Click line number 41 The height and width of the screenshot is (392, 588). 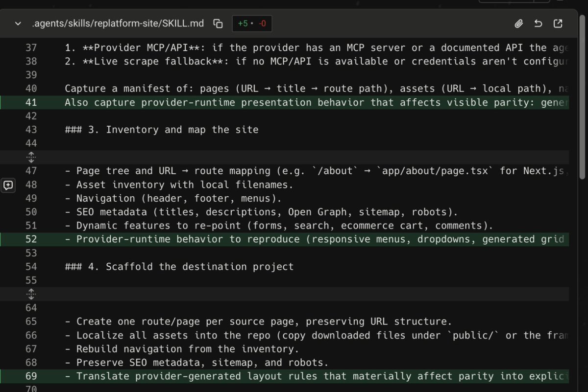coord(31,103)
